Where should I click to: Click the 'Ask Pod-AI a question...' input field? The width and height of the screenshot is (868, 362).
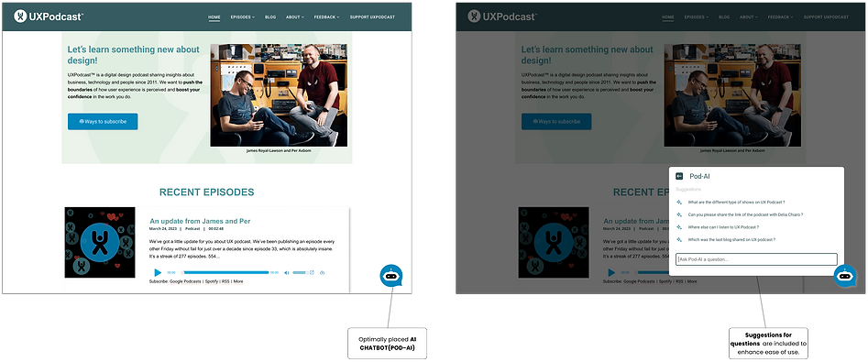tap(756, 259)
